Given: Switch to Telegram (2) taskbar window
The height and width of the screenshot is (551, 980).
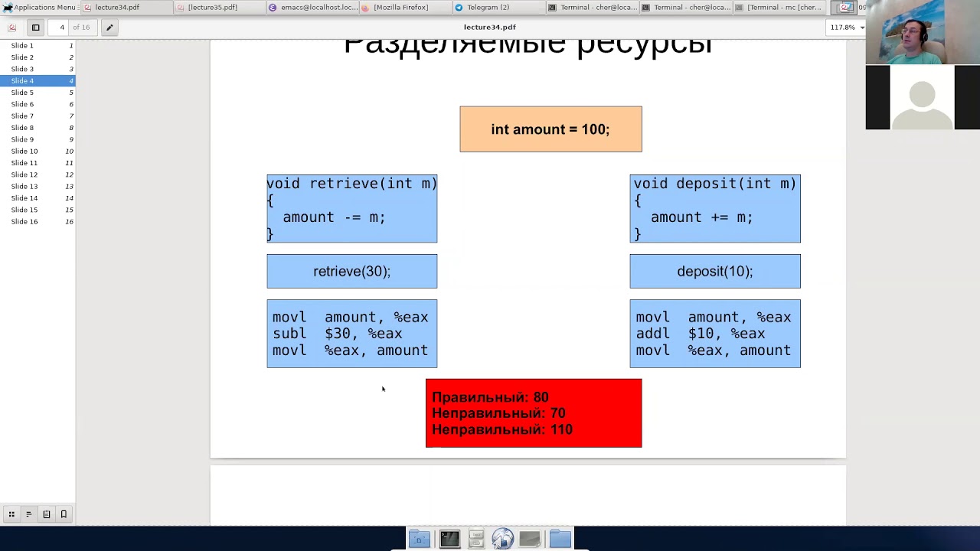Looking at the screenshot, I should click(498, 8).
